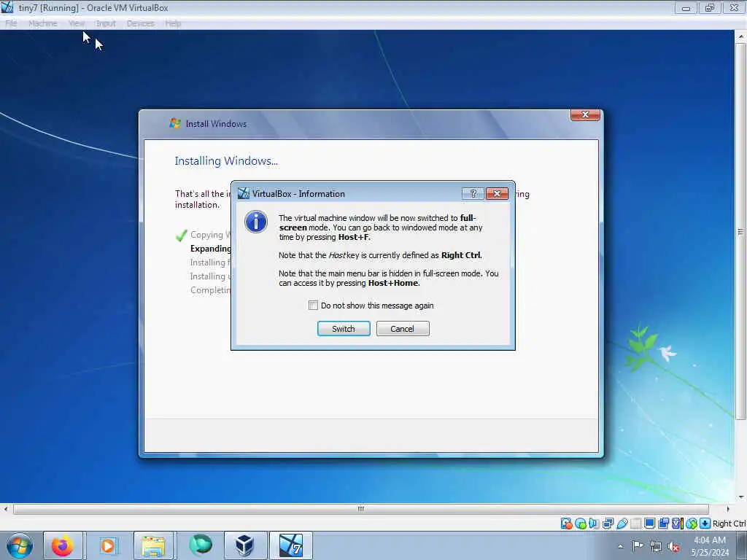The image size is (747, 560).
Task: Click the scroll-up arrow of VM window
Action: point(740,36)
